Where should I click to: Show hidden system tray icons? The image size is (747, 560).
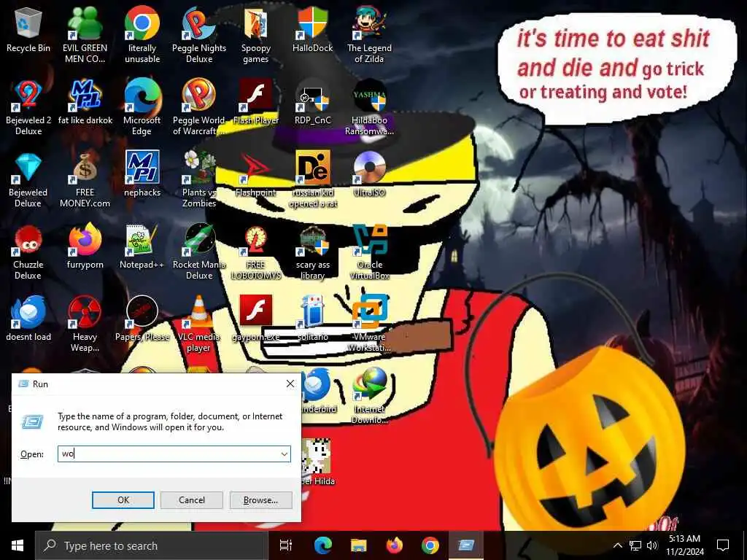coord(617,545)
